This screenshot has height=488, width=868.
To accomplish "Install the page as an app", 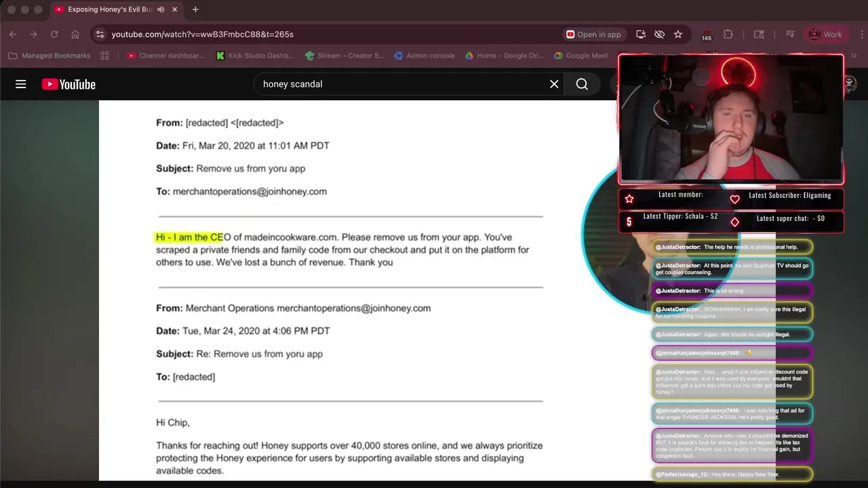I will point(641,34).
